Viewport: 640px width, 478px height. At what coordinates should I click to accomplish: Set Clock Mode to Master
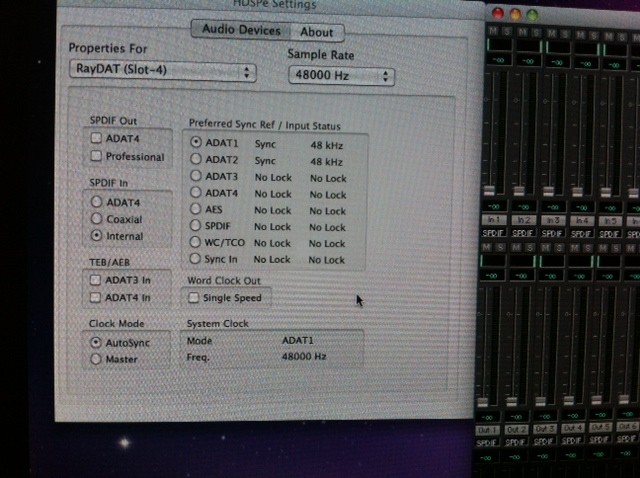[x=96, y=359]
